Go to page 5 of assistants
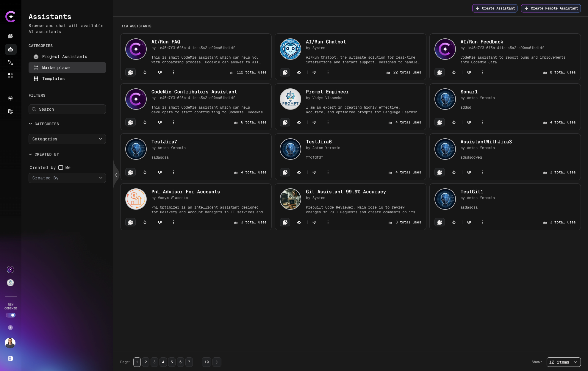 tap(172, 362)
